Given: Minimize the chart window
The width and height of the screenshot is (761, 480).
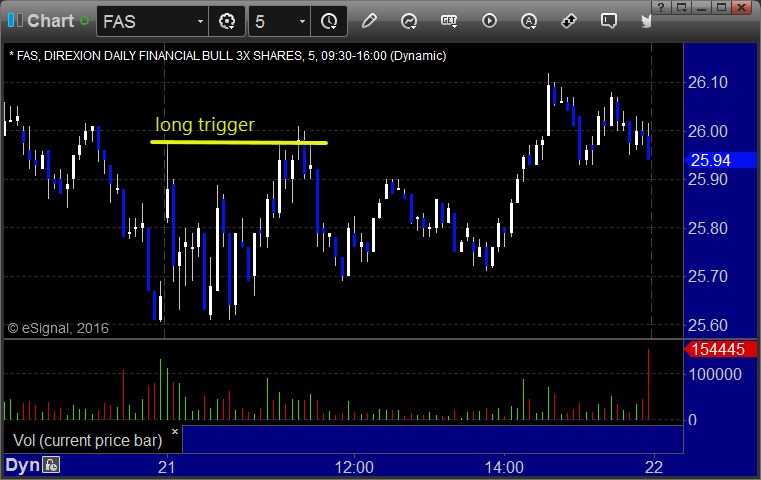Looking at the screenshot, I should click(x=702, y=7).
